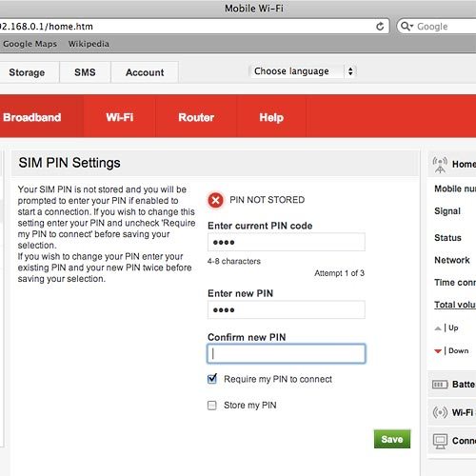Click the browser reload icon
The width and height of the screenshot is (476, 476).
click(380, 27)
